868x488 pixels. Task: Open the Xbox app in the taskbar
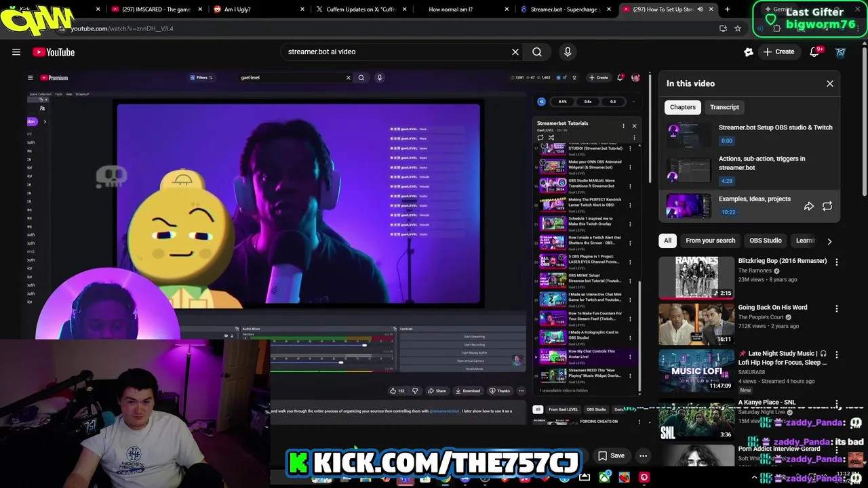[604, 477]
